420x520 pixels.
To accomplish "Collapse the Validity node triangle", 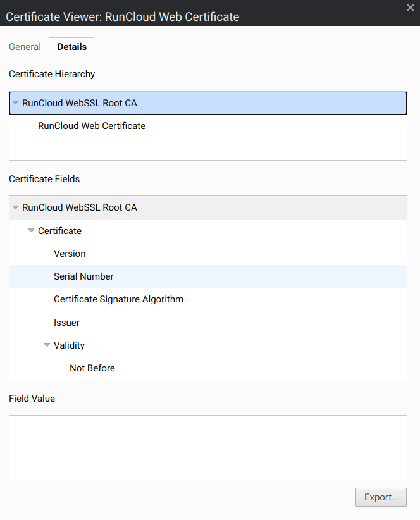I will [x=47, y=345].
